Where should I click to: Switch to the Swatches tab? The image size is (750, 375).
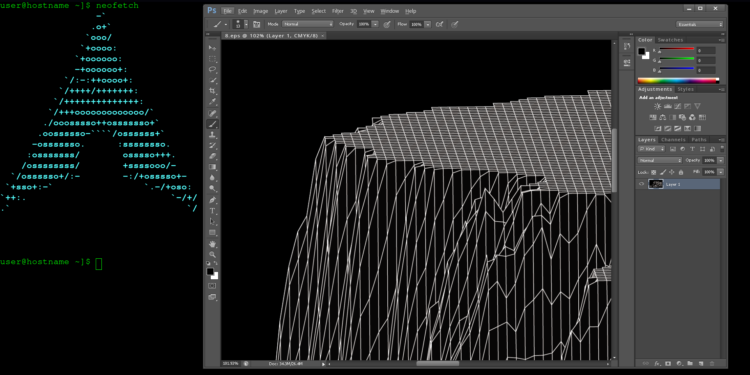[x=670, y=40]
